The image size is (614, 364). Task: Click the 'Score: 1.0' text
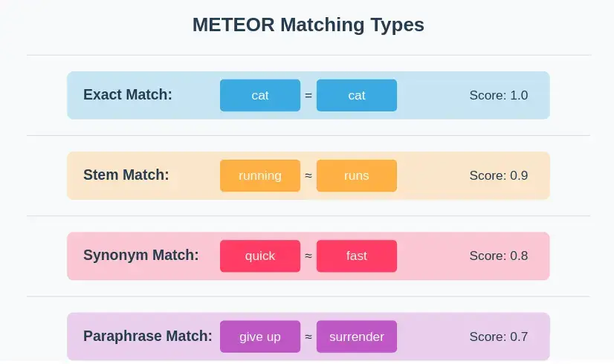point(499,95)
